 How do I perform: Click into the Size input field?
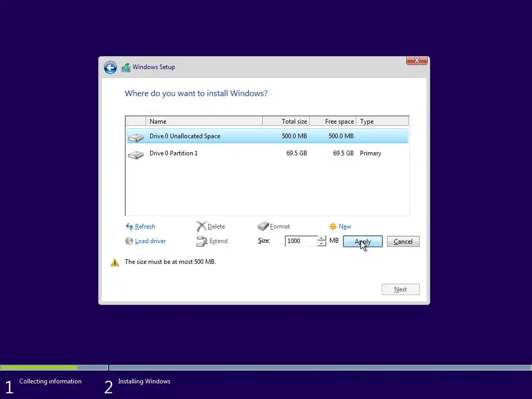301,241
